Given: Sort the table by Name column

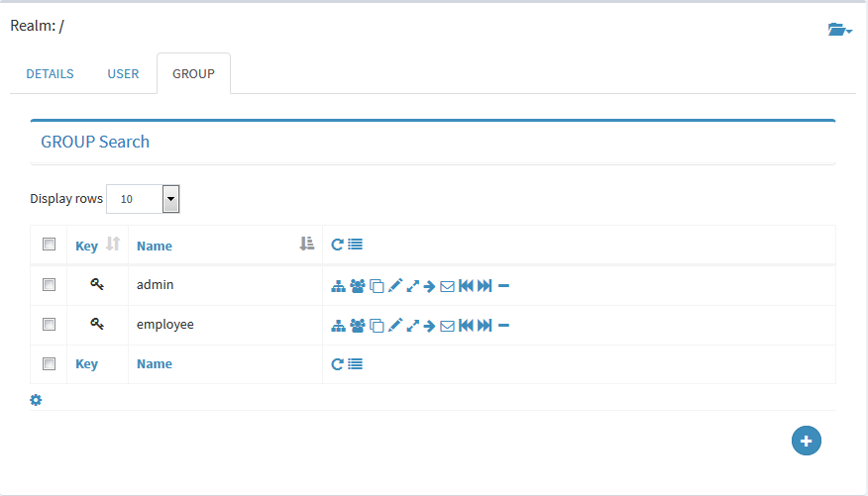Looking at the screenshot, I should coord(155,246).
